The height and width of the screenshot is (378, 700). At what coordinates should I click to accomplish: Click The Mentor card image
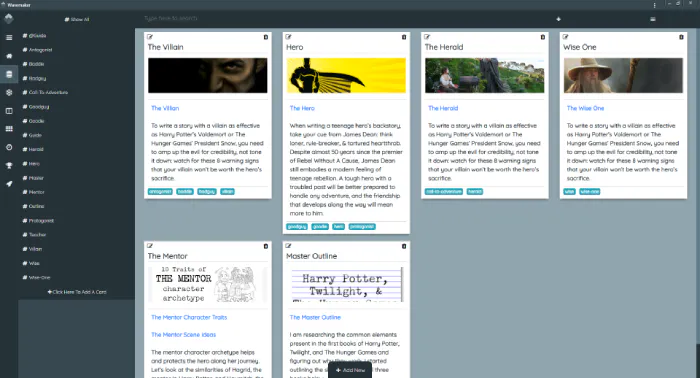(208, 284)
